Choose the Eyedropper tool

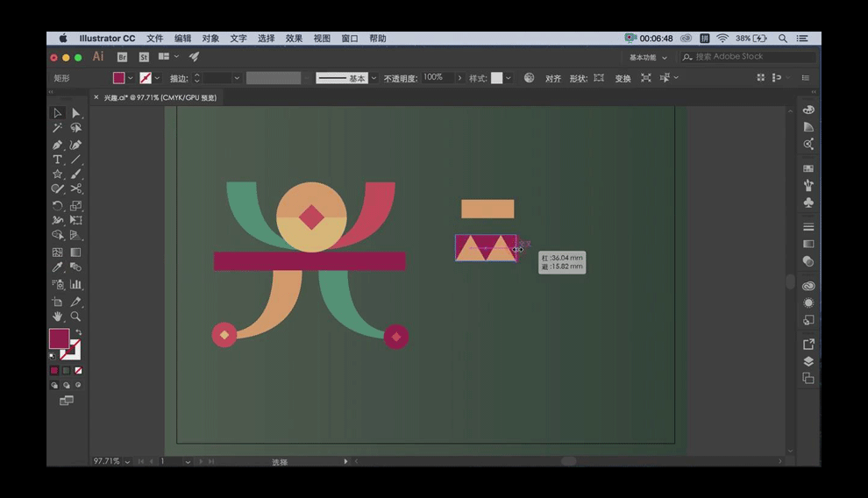click(58, 267)
